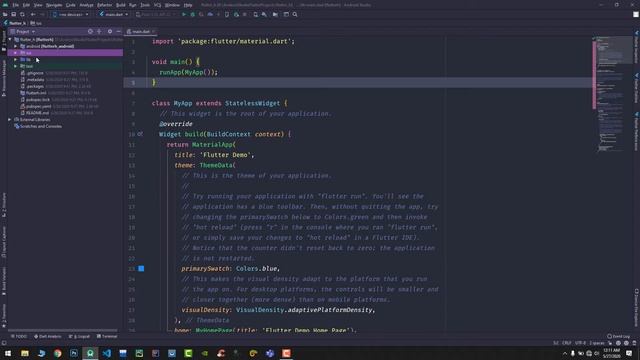Image resolution: width=640 pixels, height=360 pixels.
Task: Toggle tool window bars icon at bottom-left corner
Action: click(4, 343)
